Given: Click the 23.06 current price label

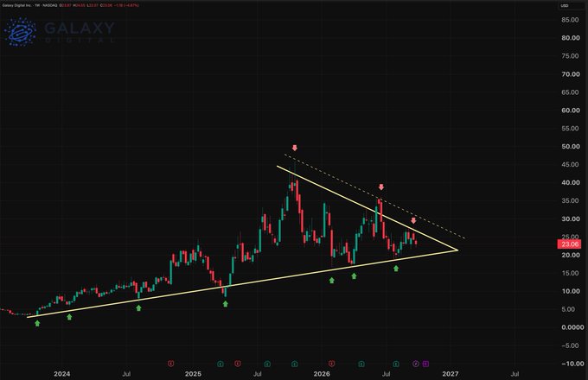Looking at the screenshot, I should tap(570, 244).
